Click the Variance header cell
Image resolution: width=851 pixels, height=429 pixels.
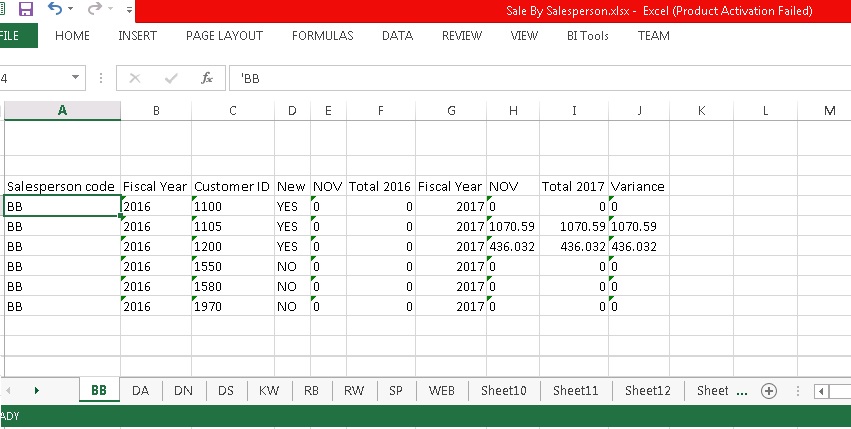639,186
